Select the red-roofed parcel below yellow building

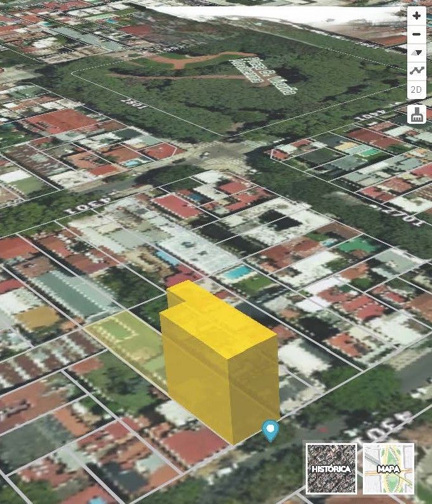[x=192, y=444]
